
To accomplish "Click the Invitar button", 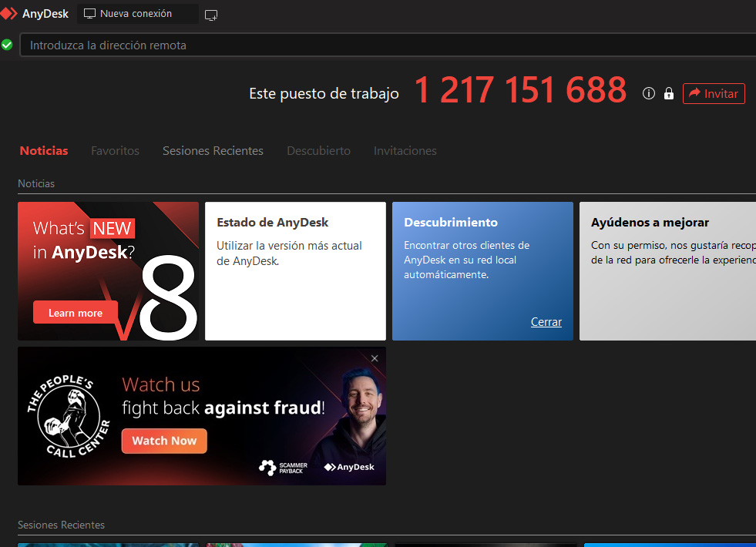I will tap(714, 93).
